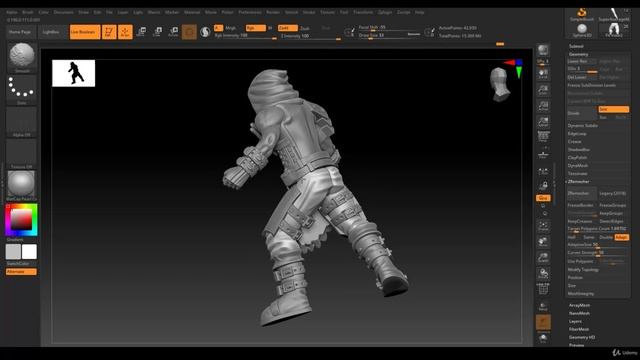The image size is (640, 360).
Task: Click the Move view icon
Action: point(543,242)
